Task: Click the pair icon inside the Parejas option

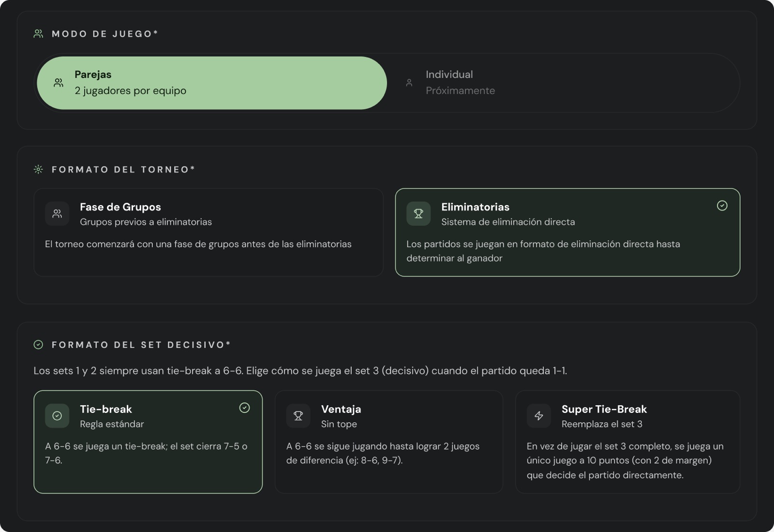Action: coord(59,83)
